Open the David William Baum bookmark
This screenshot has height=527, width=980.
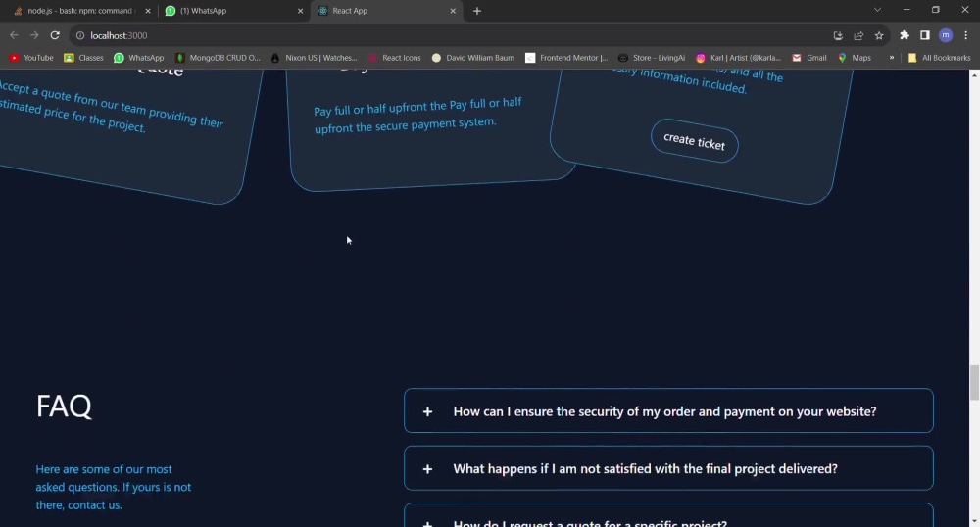click(x=473, y=58)
